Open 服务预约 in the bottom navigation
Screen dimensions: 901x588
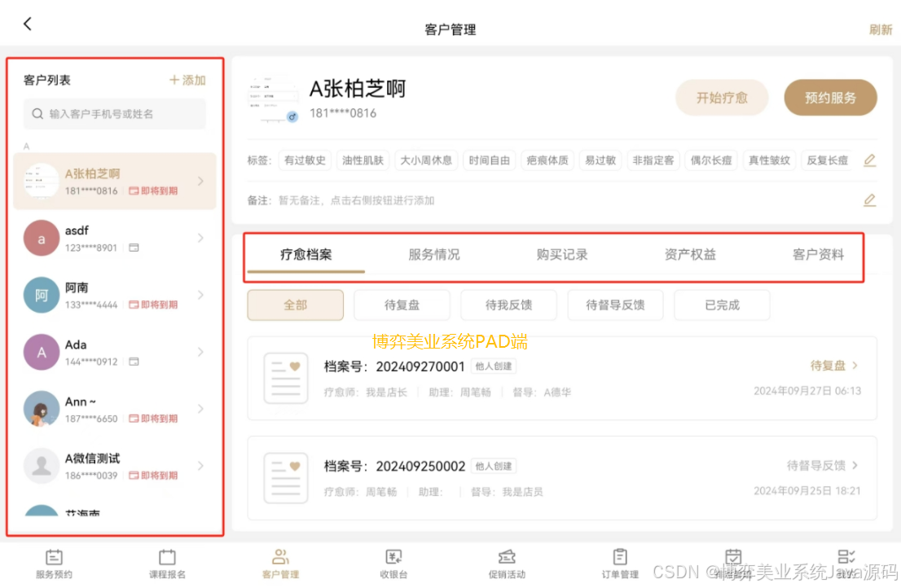pos(54,564)
